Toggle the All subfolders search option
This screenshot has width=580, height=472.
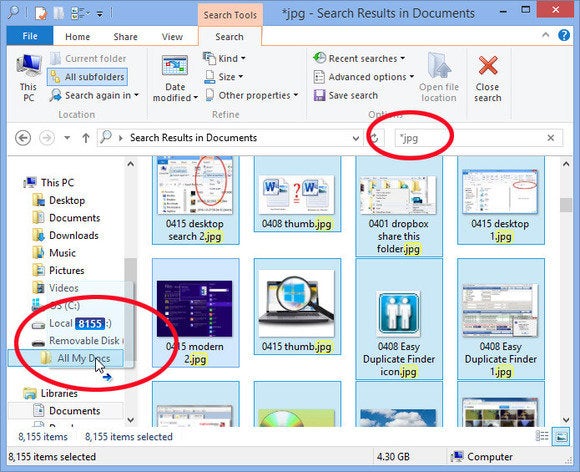(x=88, y=77)
